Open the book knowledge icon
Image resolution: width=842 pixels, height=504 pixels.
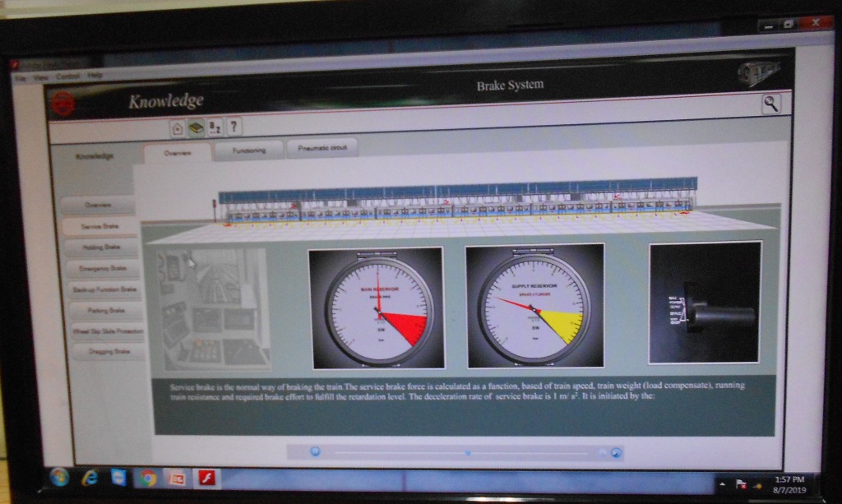tap(196, 127)
